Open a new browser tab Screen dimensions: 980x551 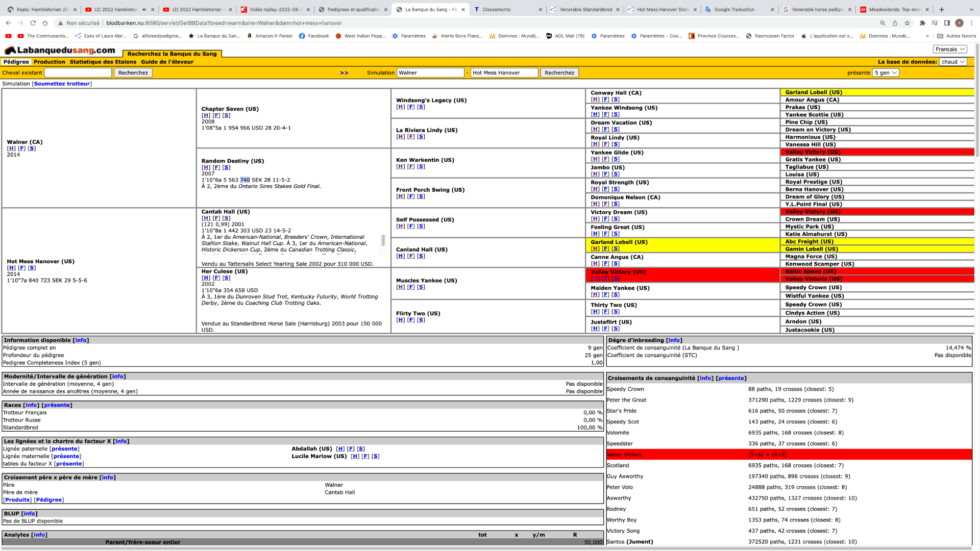pos(942,9)
